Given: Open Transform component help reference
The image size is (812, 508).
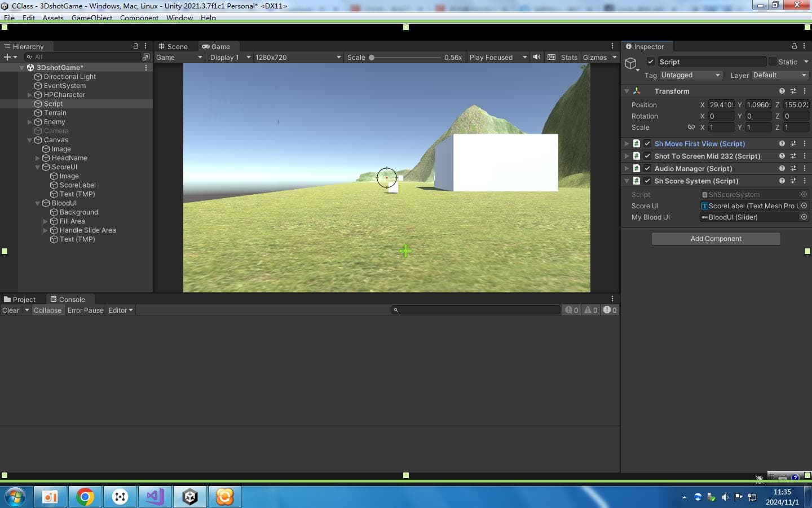Looking at the screenshot, I should [782, 91].
